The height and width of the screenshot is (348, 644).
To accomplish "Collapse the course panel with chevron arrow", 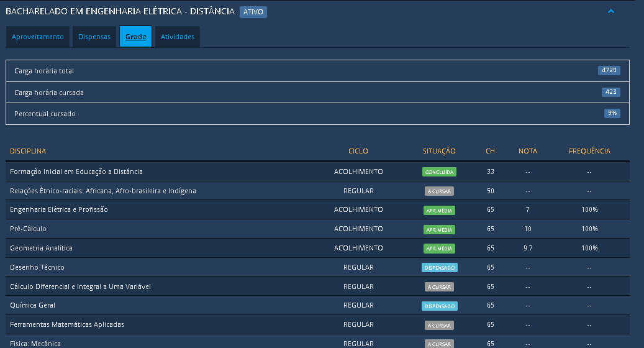I will click(610, 11).
